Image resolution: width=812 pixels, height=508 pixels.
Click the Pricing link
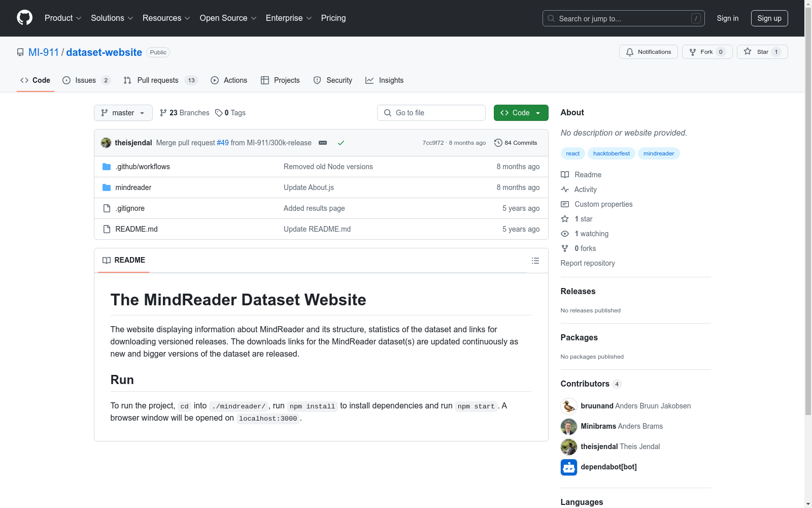tap(333, 18)
